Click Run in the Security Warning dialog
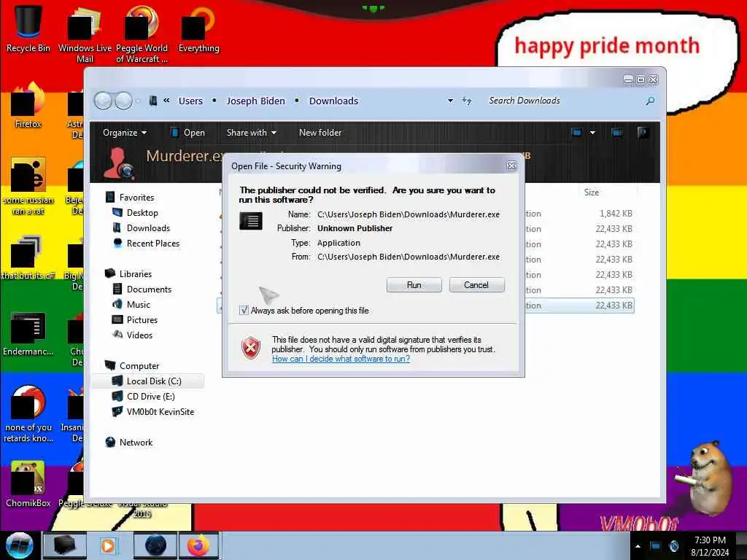Viewport: 747px width, 560px height. click(414, 285)
